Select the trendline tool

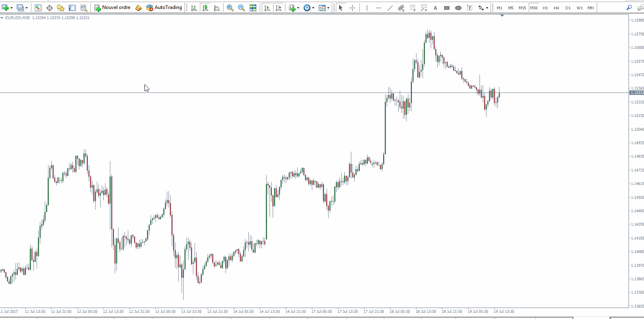(x=390, y=8)
